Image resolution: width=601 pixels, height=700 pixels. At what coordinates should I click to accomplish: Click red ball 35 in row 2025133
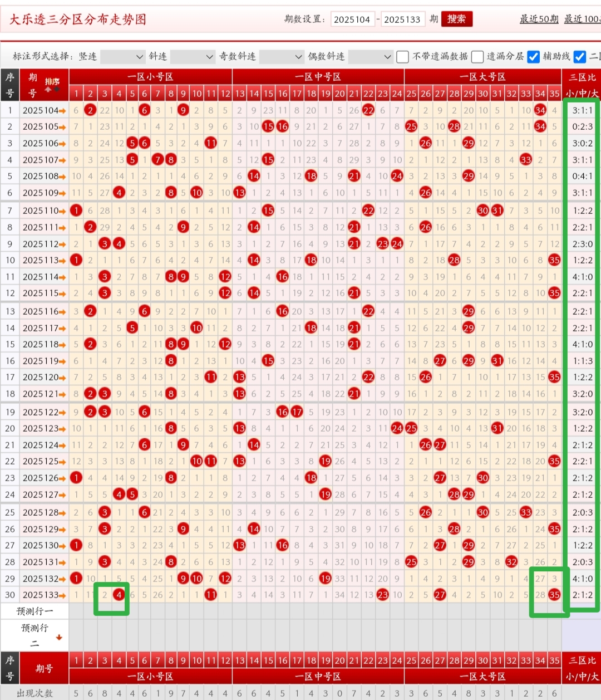pos(554,595)
